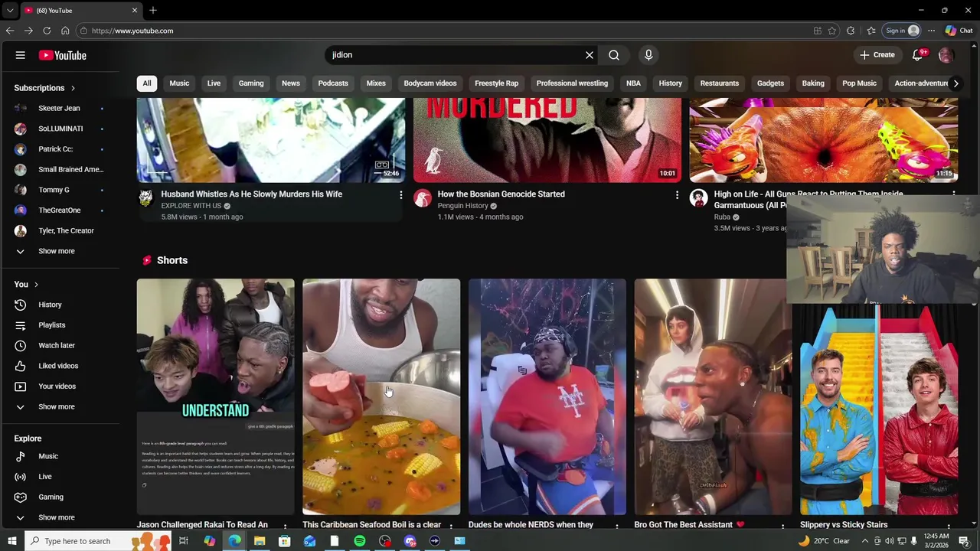This screenshot has height=551, width=980.
Task: Open the browser Chat button
Action: click(959, 31)
